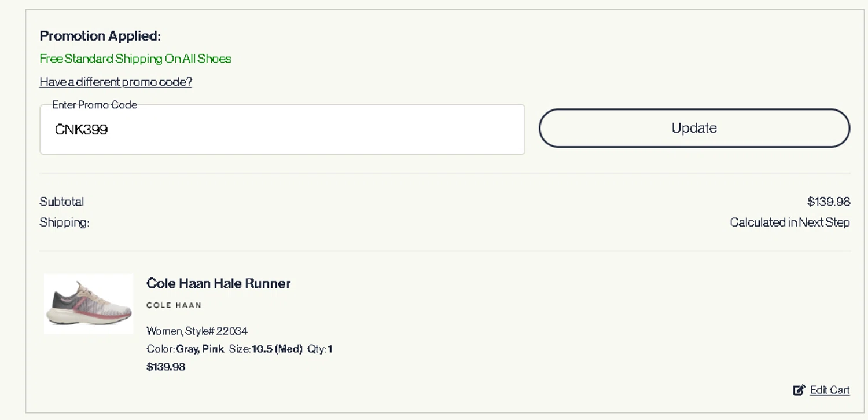The height and width of the screenshot is (420, 868).
Task: Click the bold item price under the color line
Action: click(x=166, y=367)
